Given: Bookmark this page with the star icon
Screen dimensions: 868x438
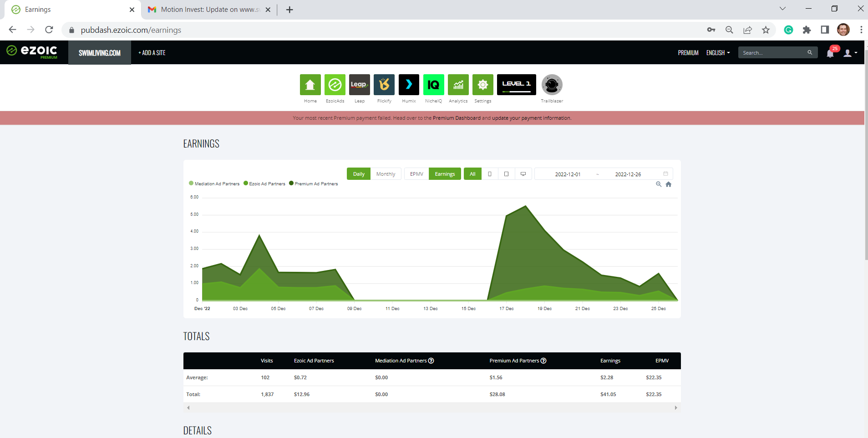Looking at the screenshot, I should coord(766,30).
